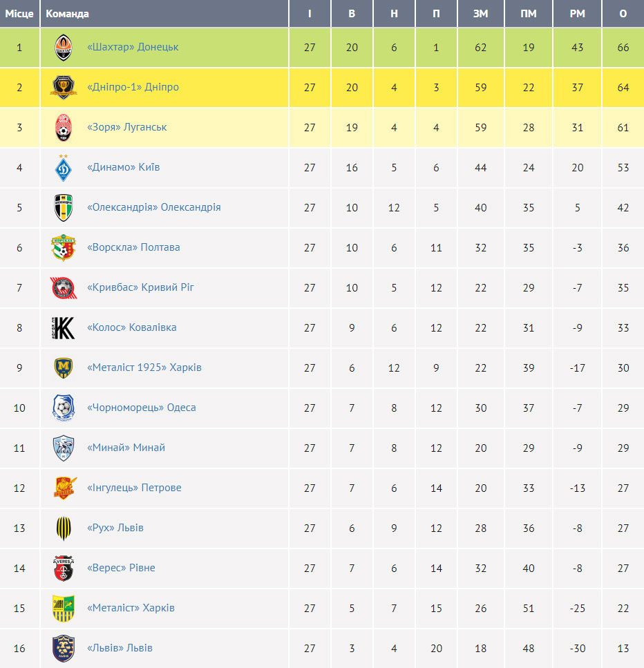Image resolution: width=644 pixels, height=668 pixels.
Task: Click the Oleksandriya club shield logo
Action: 64,207
